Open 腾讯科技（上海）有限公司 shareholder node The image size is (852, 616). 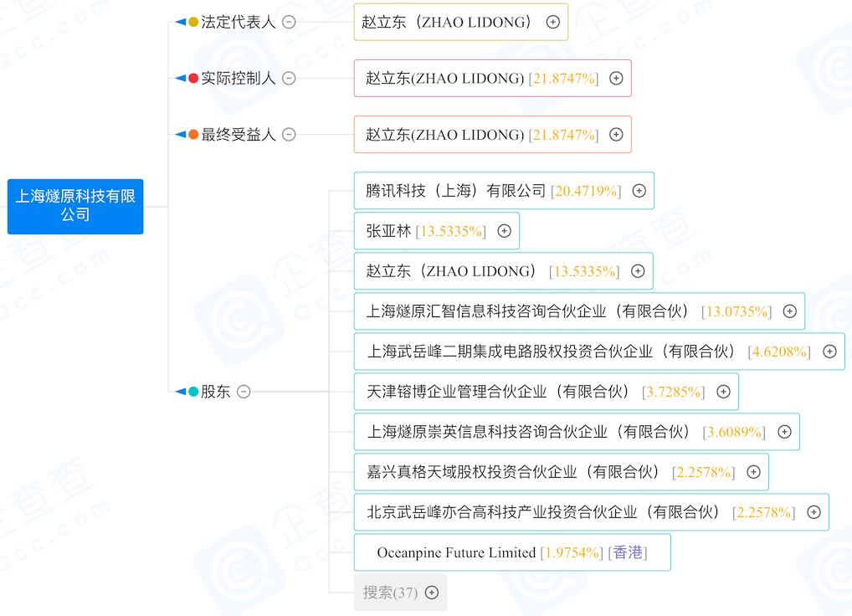pyautogui.click(x=504, y=191)
